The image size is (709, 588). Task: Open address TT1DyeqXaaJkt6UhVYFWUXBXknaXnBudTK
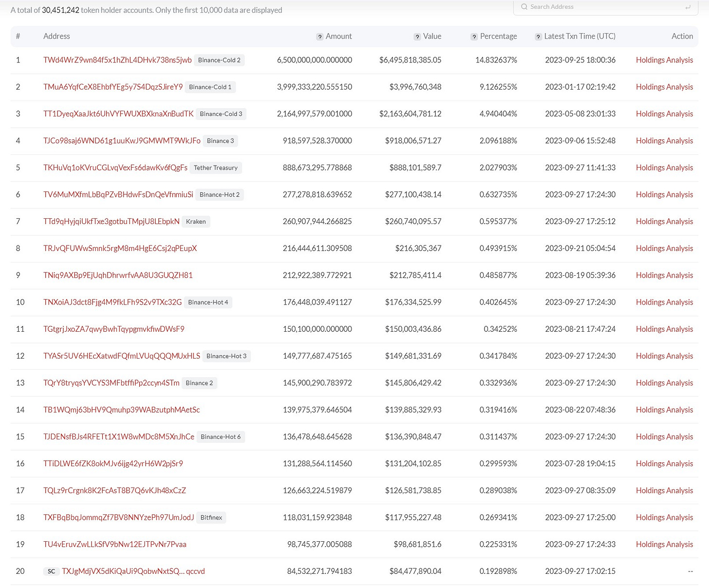point(118,114)
